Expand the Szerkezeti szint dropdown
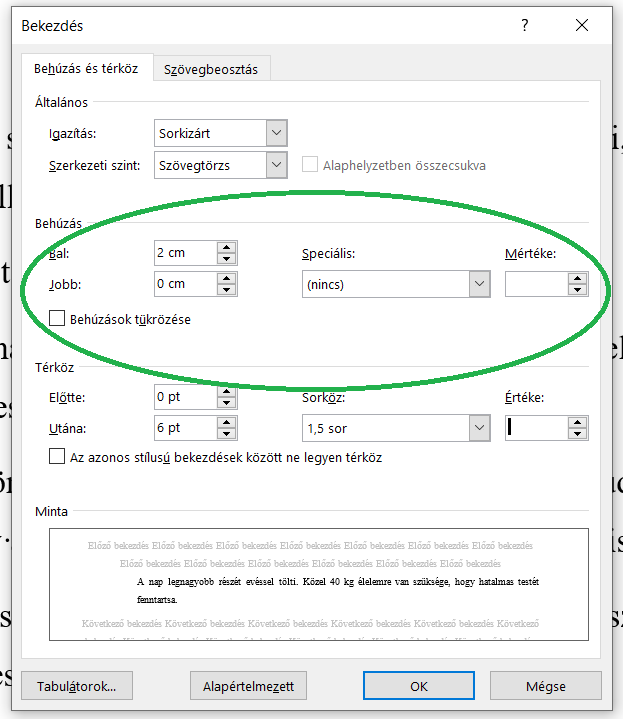This screenshot has height=719, width=623. pyautogui.click(x=277, y=165)
